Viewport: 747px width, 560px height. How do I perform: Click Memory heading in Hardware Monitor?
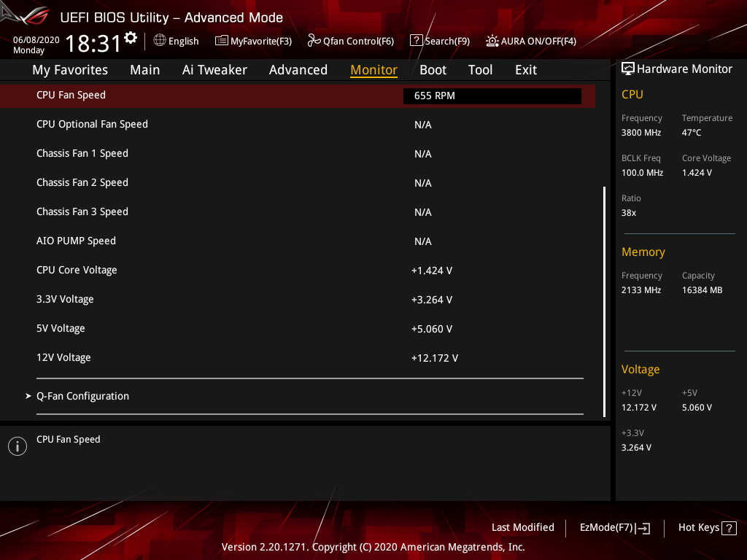643,252
